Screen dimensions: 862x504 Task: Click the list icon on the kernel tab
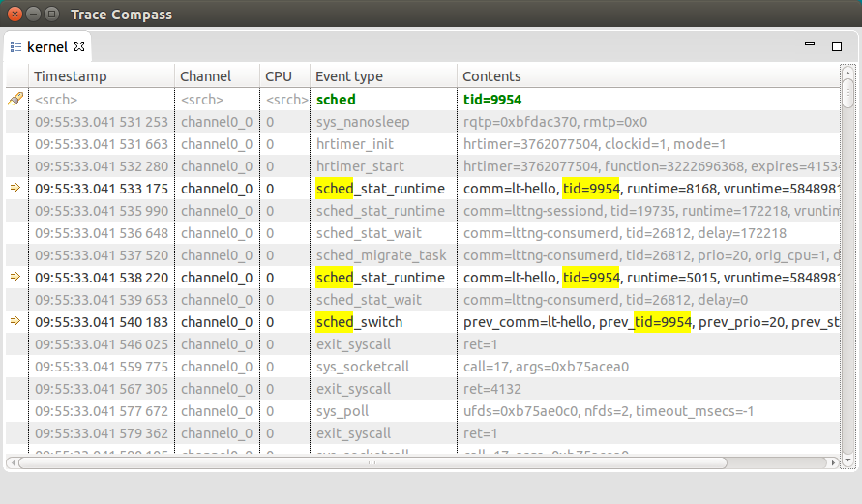[x=15, y=46]
